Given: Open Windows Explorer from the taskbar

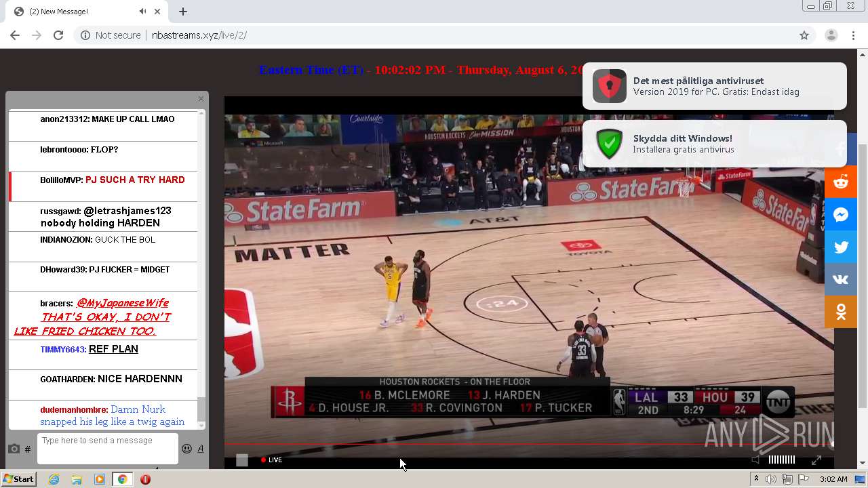Looking at the screenshot, I should coord(77,479).
